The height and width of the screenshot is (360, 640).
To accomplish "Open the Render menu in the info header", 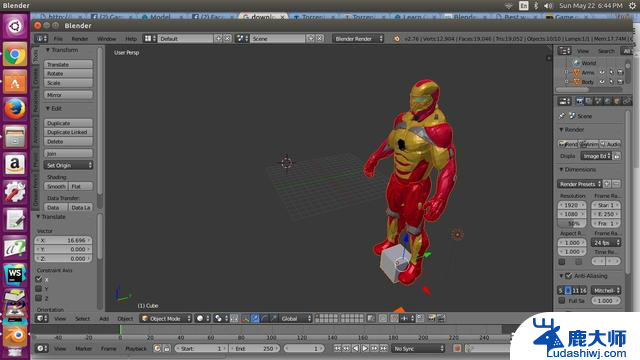I will point(80,39).
